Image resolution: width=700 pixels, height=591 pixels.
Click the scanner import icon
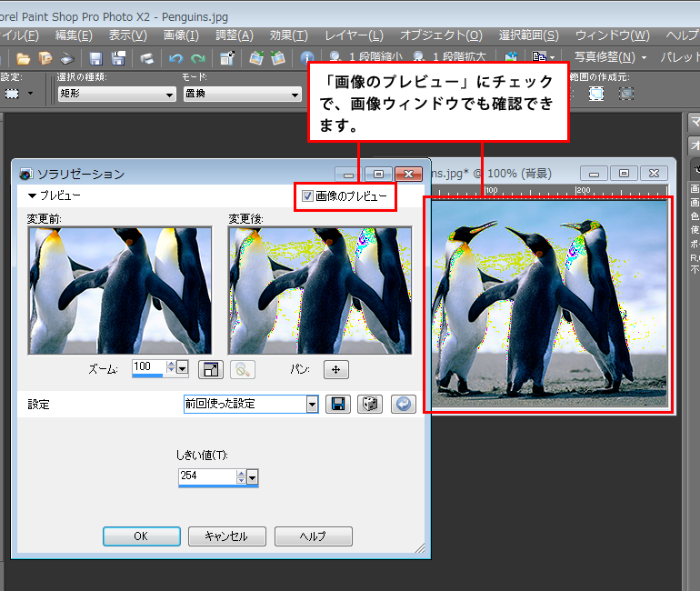coord(67,58)
